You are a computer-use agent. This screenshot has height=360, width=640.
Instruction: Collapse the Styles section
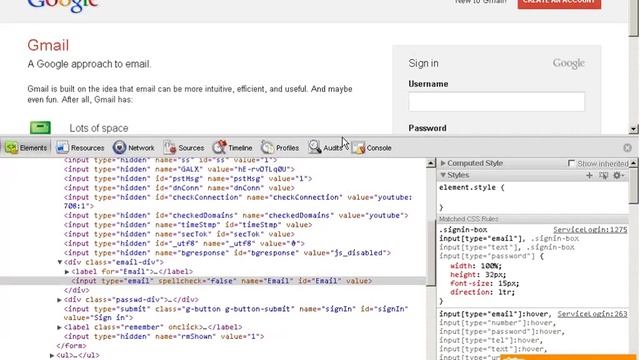tap(443, 175)
